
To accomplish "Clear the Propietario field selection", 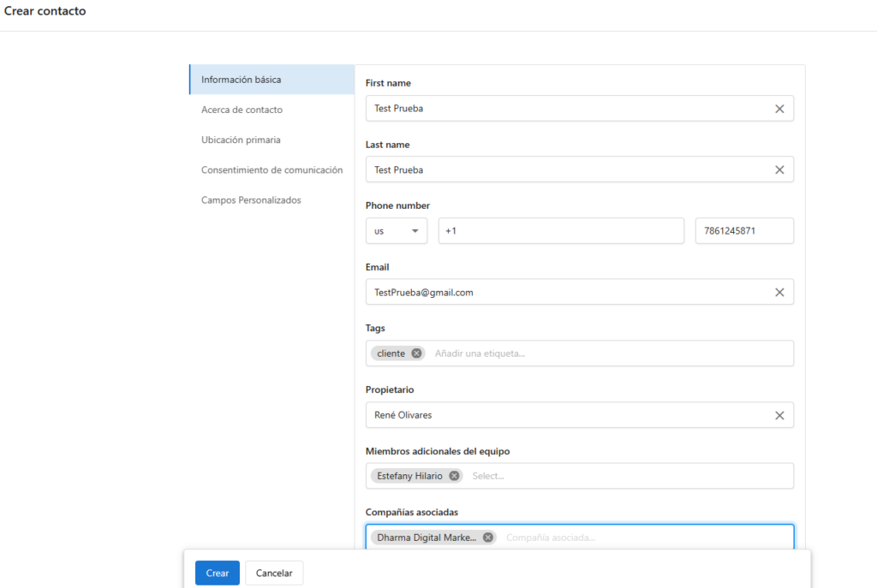I will tap(779, 415).
